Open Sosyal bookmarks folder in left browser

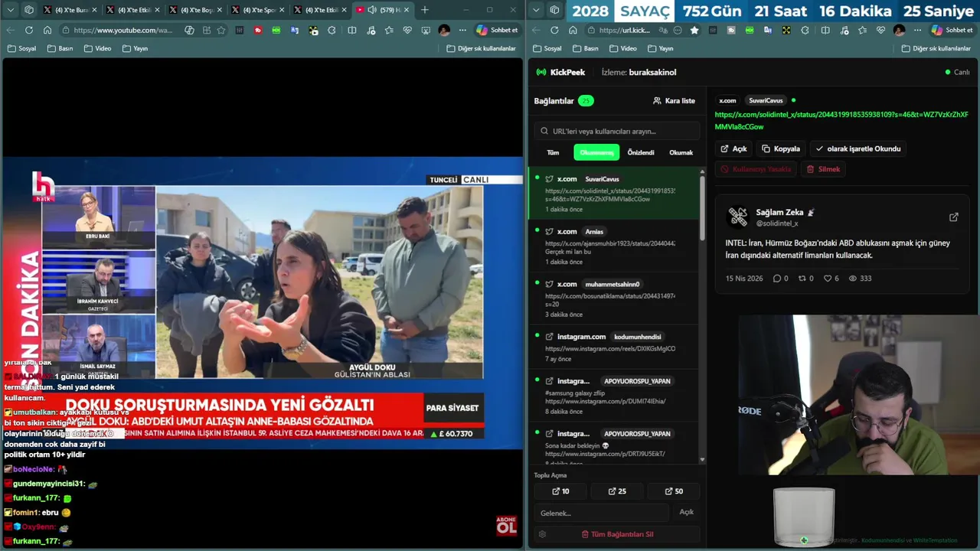[22, 48]
